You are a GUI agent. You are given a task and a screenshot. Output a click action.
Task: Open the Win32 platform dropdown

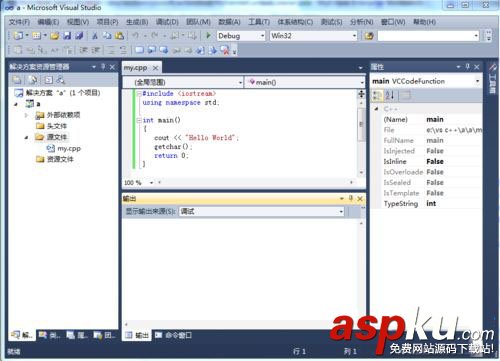354,36
